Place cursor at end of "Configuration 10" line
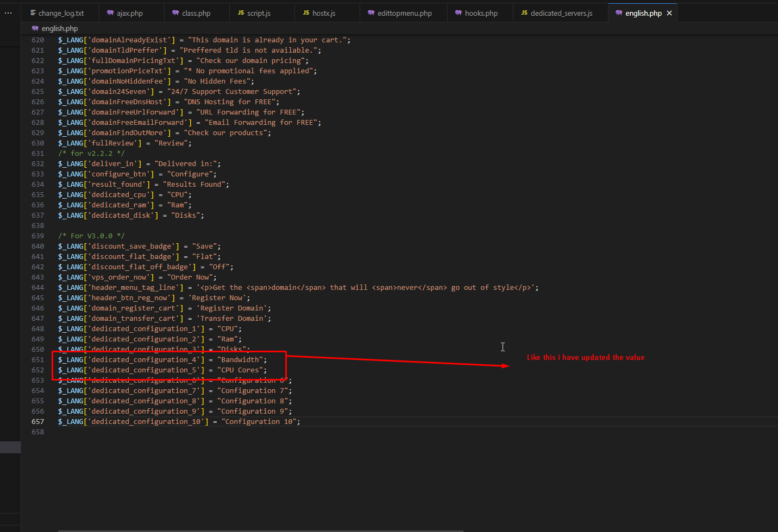Viewport: 778px width, 532px height. click(300, 422)
